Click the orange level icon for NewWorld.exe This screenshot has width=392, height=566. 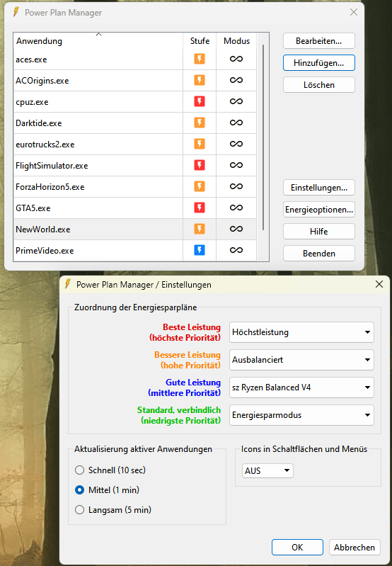click(200, 229)
